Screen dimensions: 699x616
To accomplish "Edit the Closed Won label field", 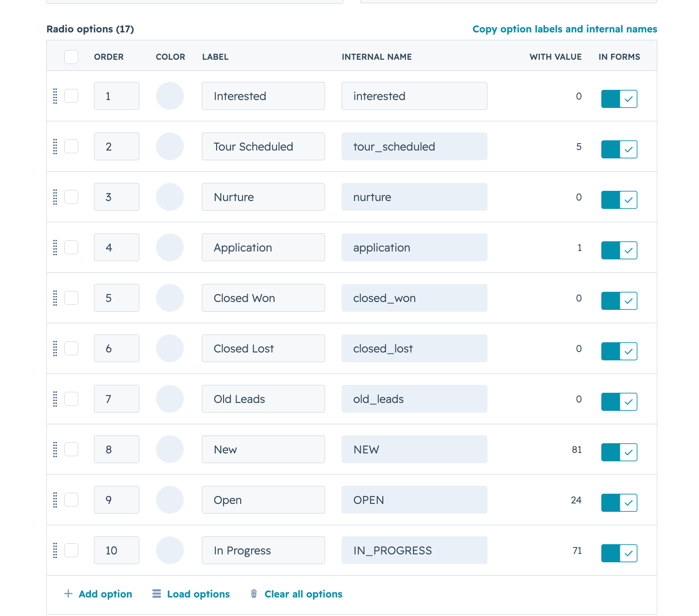I will point(263,298).
